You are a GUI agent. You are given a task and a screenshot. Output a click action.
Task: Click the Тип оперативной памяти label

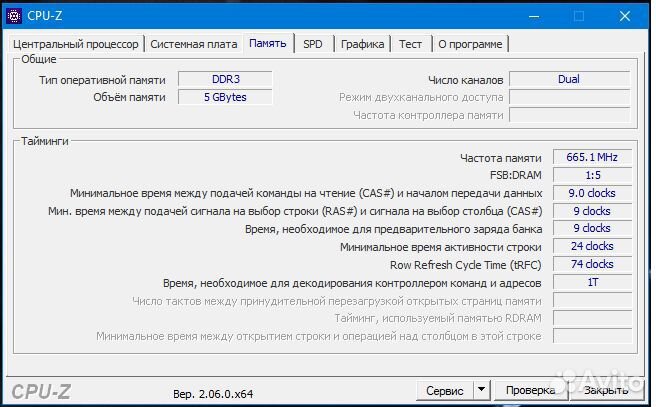(102, 80)
